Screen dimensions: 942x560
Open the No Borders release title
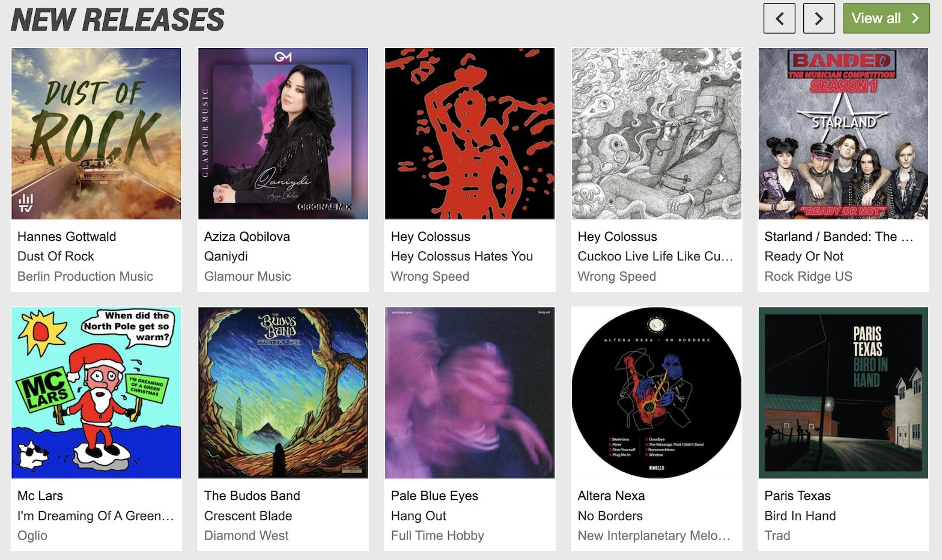coord(610,516)
